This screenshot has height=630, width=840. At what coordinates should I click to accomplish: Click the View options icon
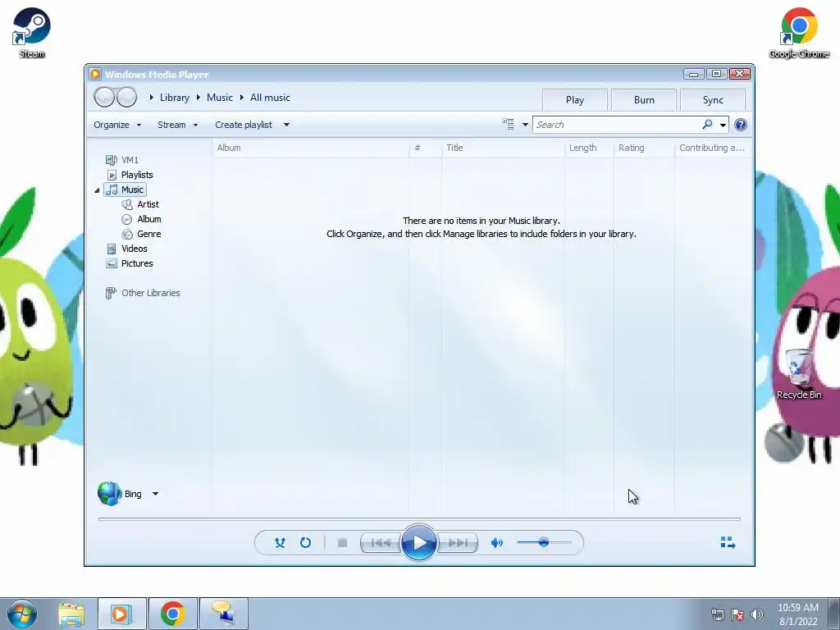tap(508, 125)
